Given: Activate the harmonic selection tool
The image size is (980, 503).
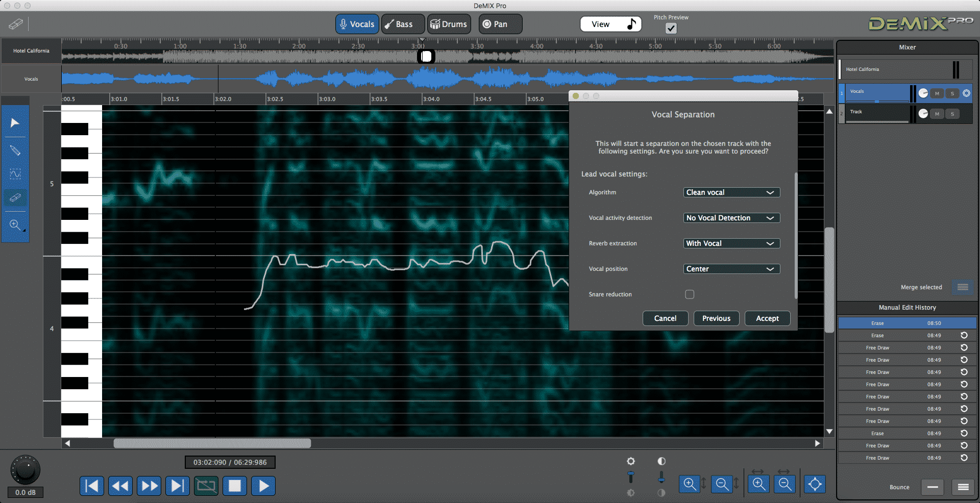Looking at the screenshot, I should [x=15, y=174].
